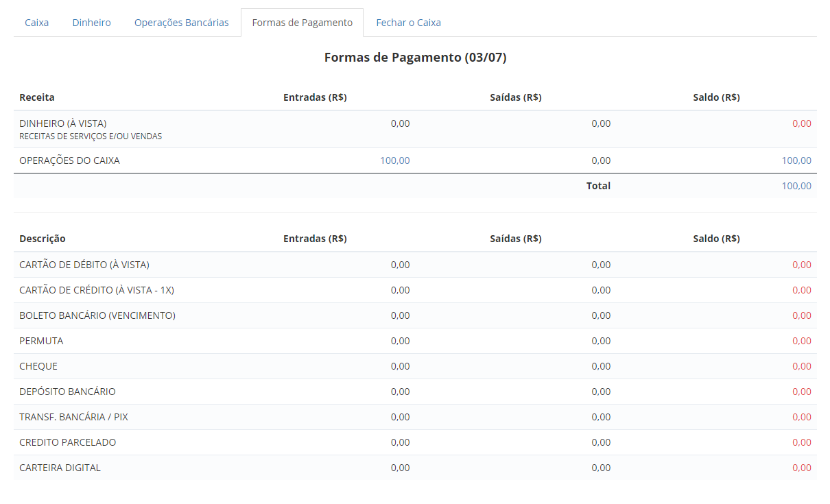Image resolution: width=830 pixels, height=504 pixels.
Task: Switch to the Caixa tab
Action: coord(37,23)
